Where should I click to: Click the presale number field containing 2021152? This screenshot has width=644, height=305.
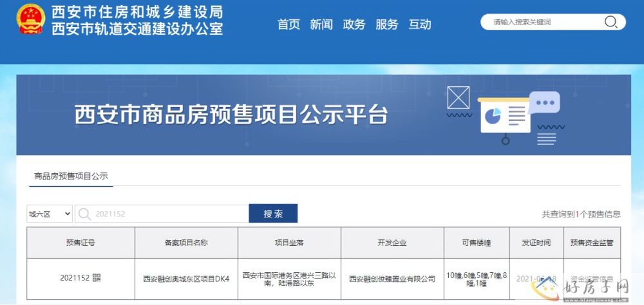coord(170,214)
